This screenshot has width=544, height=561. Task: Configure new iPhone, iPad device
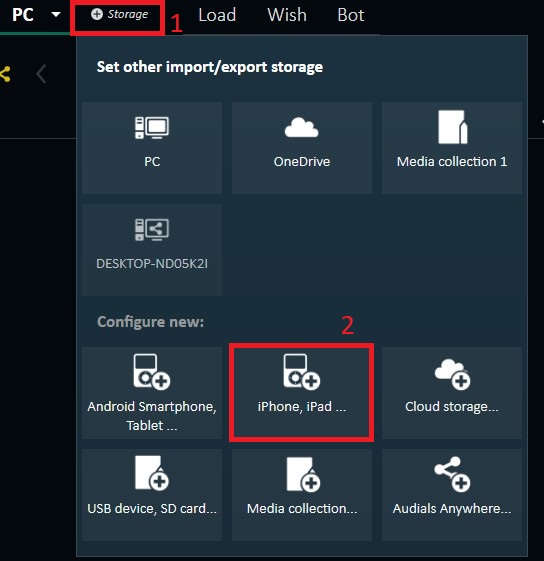302,392
